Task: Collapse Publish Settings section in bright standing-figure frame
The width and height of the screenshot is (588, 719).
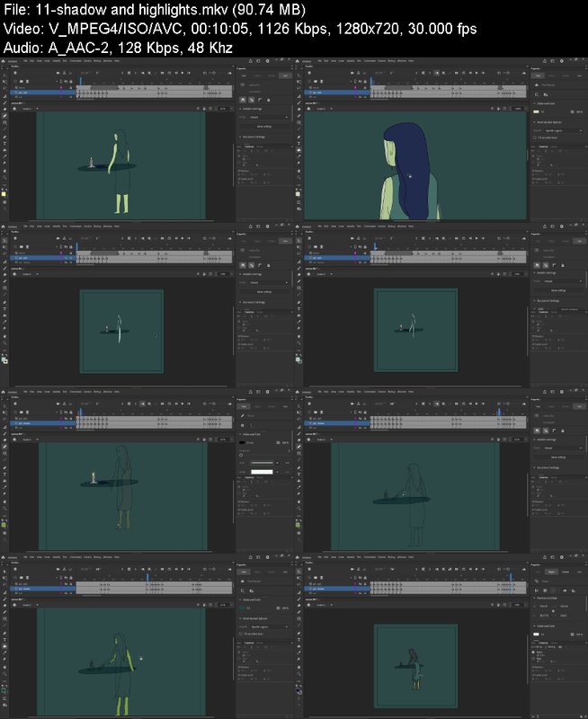Action: click(x=240, y=109)
